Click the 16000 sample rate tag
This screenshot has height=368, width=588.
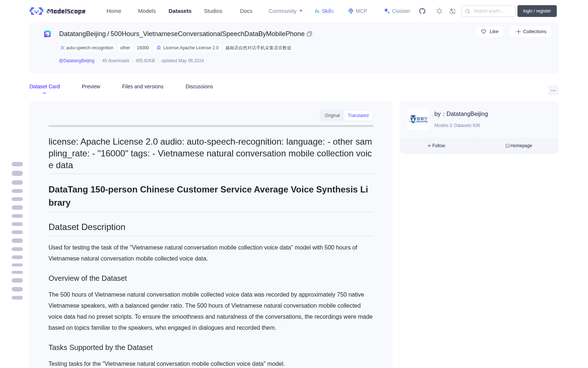click(143, 48)
